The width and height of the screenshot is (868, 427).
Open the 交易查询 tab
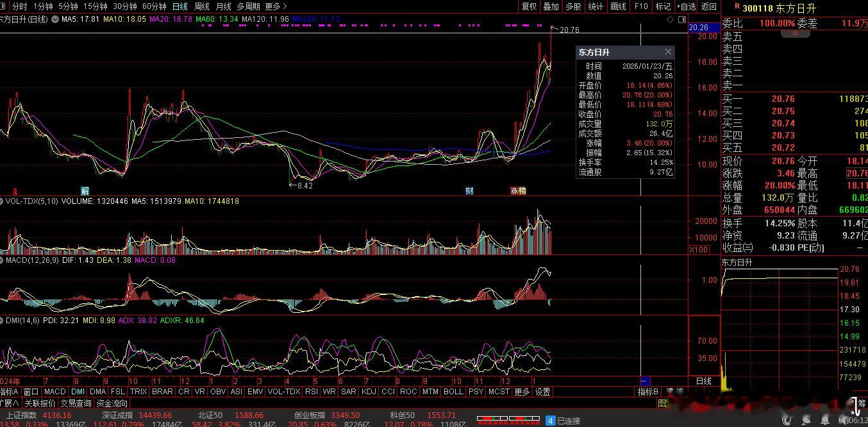click(76, 403)
